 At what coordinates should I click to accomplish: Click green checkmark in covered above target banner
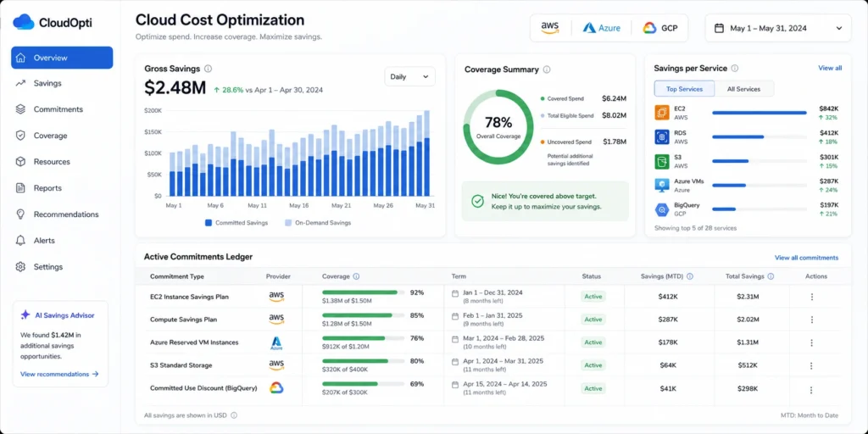[477, 201]
